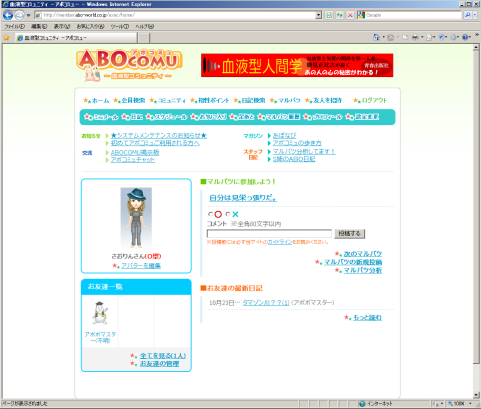
Task: Open 相性ポイント in site navigation
Action: [213, 100]
